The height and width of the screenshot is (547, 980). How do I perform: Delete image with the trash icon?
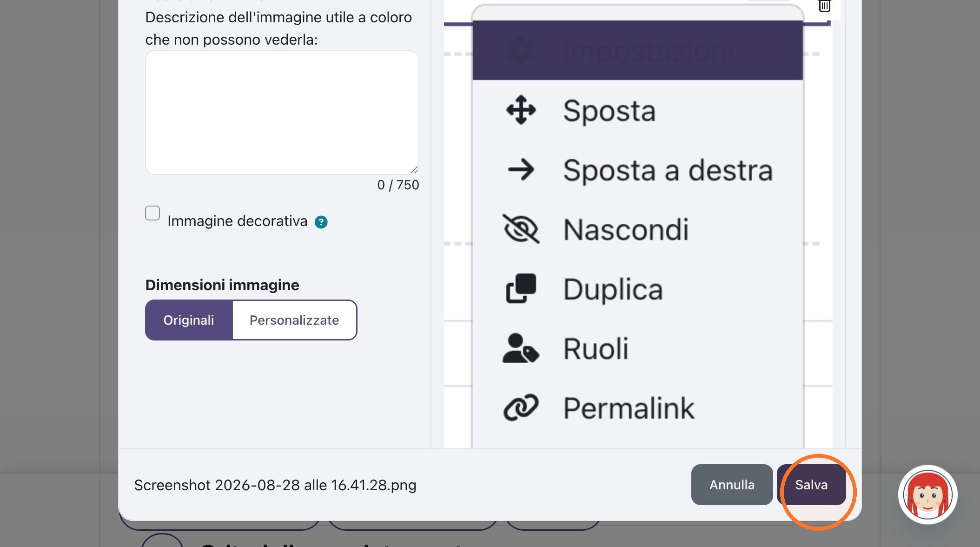(824, 6)
